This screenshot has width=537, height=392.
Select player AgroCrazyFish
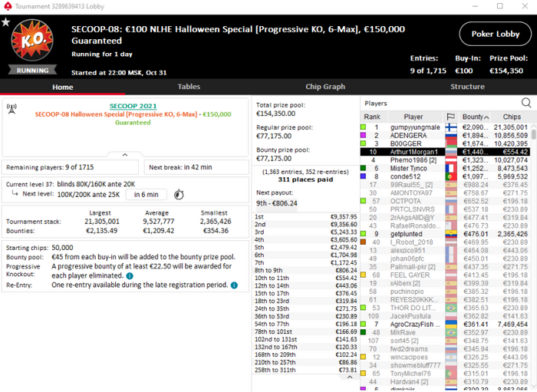(x=445, y=324)
